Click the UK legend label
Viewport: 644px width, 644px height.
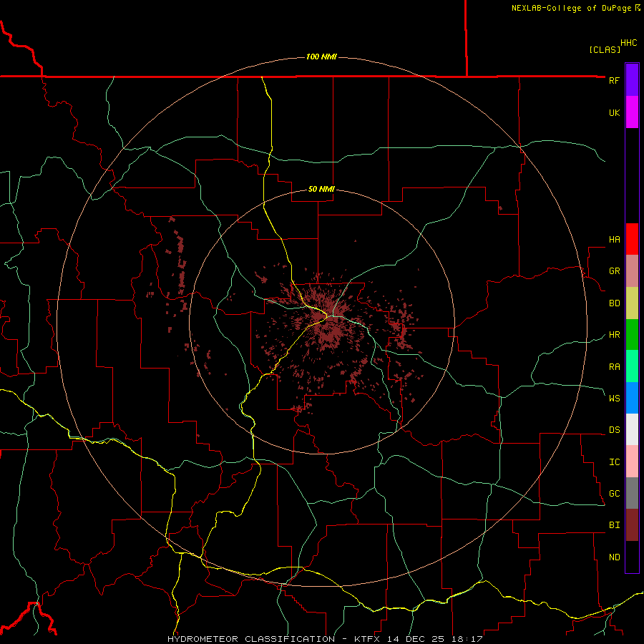coord(614,113)
